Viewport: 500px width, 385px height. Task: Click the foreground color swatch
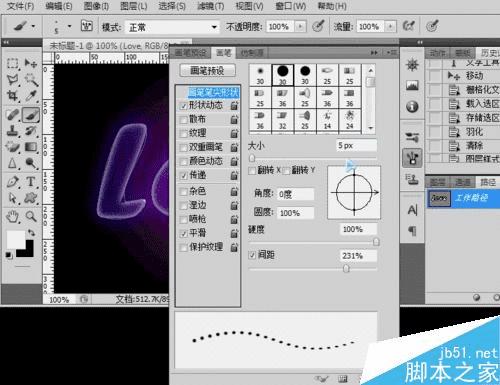coord(15,239)
